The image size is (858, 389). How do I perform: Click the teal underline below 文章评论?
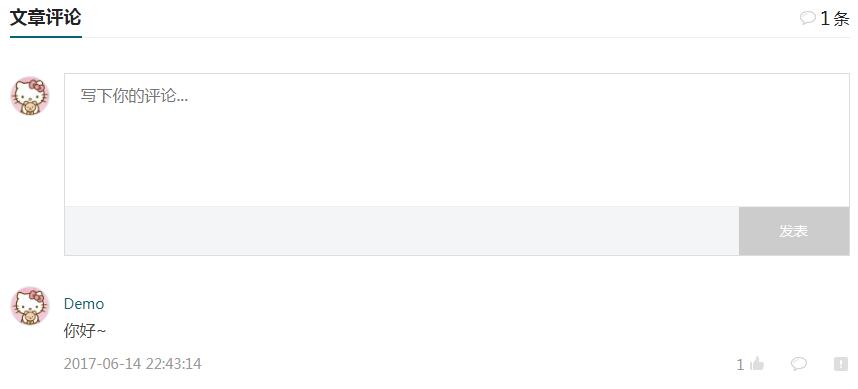pos(45,37)
